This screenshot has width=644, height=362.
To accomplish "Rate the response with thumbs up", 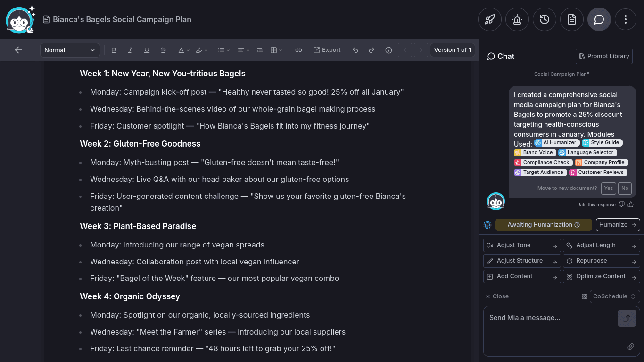I will tap(631, 204).
